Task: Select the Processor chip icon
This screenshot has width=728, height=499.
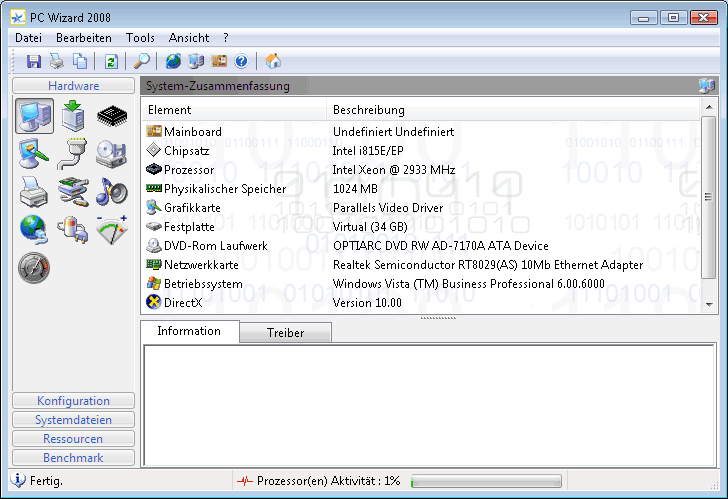Action: tap(112, 116)
